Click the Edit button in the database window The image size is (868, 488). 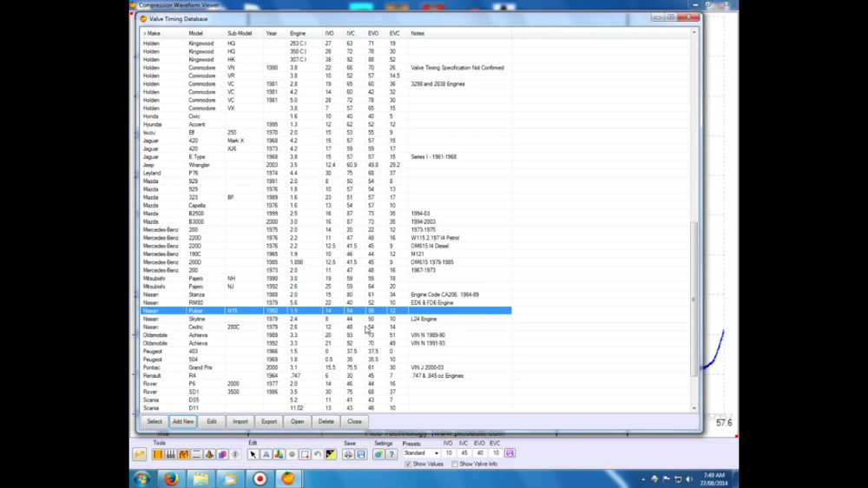(x=212, y=421)
